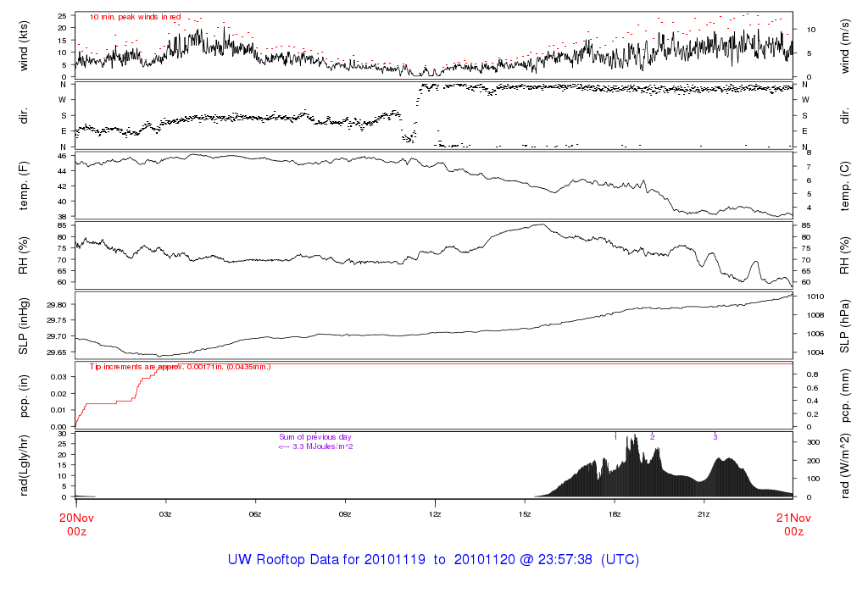The height and width of the screenshot is (593, 868).
Task: Select the 18z time axis label
Action: coord(614,513)
